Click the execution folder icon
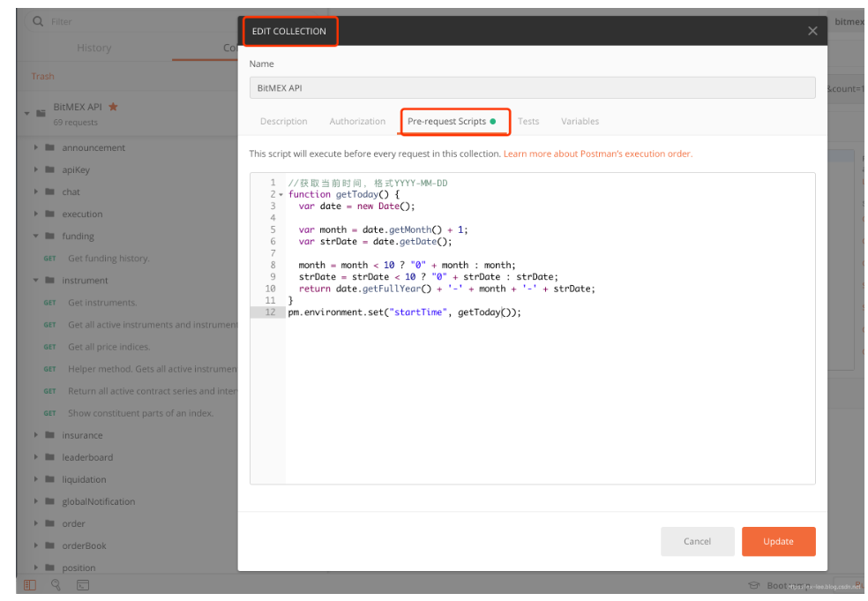 coord(49,214)
